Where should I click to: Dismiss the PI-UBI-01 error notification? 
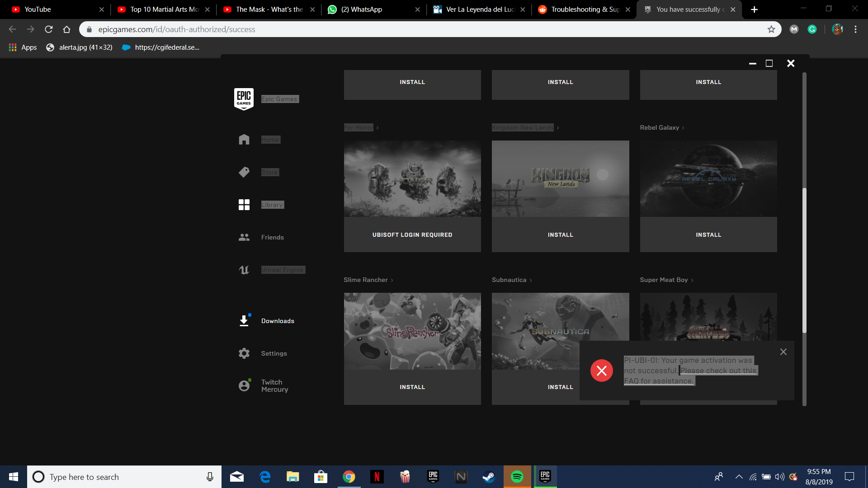tap(783, 352)
